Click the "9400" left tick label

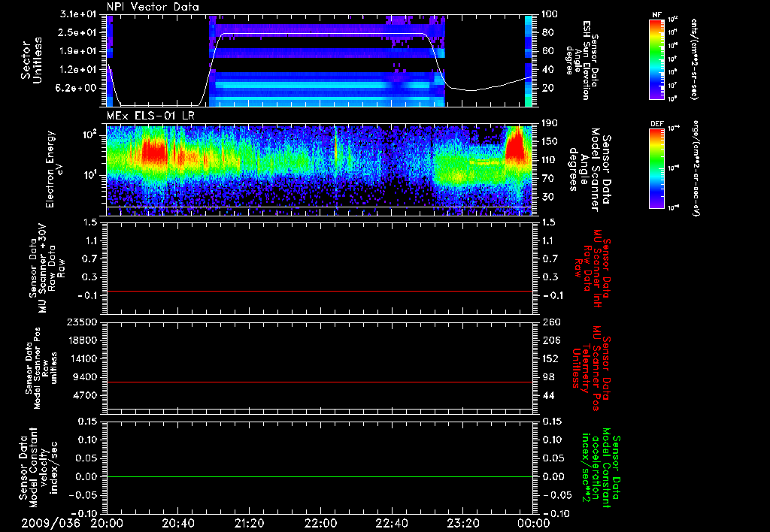(84, 377)
